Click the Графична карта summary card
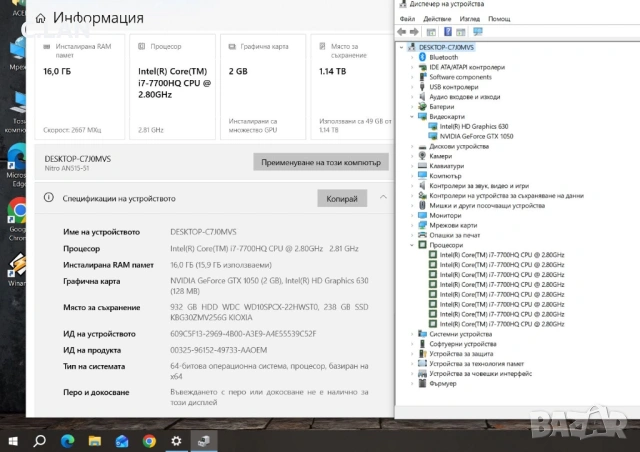This screenshot has width=640, height=452. point(263,87)
